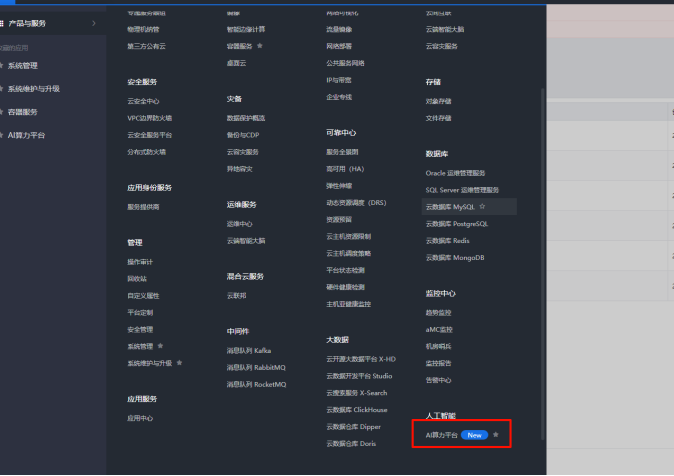Screen dimensions: 674x476
Task: Open 自定义属性 link
Action: [x=143, y=296]
